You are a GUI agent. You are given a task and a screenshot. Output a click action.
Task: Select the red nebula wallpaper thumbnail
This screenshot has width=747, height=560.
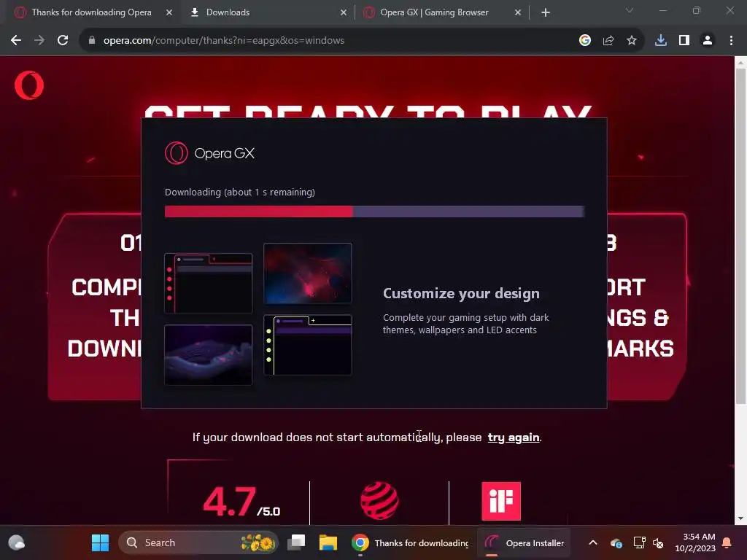coord(308,273)
